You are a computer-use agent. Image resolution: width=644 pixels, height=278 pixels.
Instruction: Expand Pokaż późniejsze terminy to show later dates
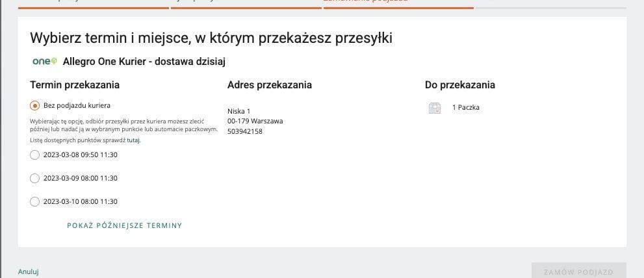124,225
